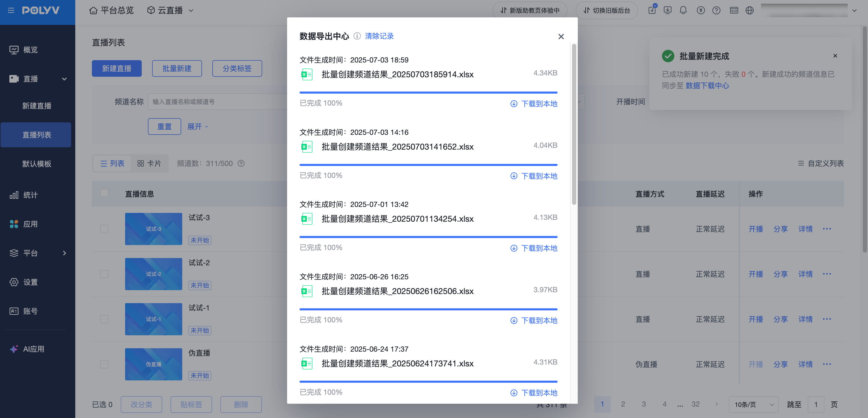Click Excel icon for 20250703185914 file
The height and width of the screenshot is (418, 868).
[307, 74]
